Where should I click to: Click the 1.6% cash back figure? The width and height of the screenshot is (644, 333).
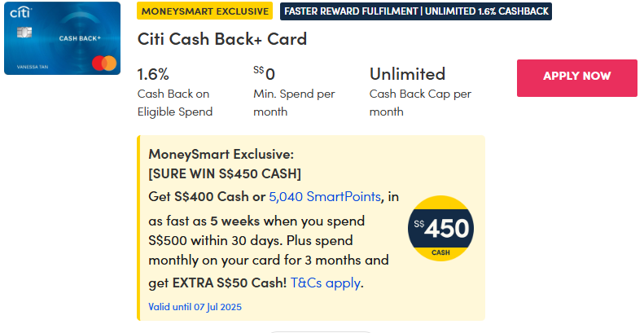coord(153,74)
